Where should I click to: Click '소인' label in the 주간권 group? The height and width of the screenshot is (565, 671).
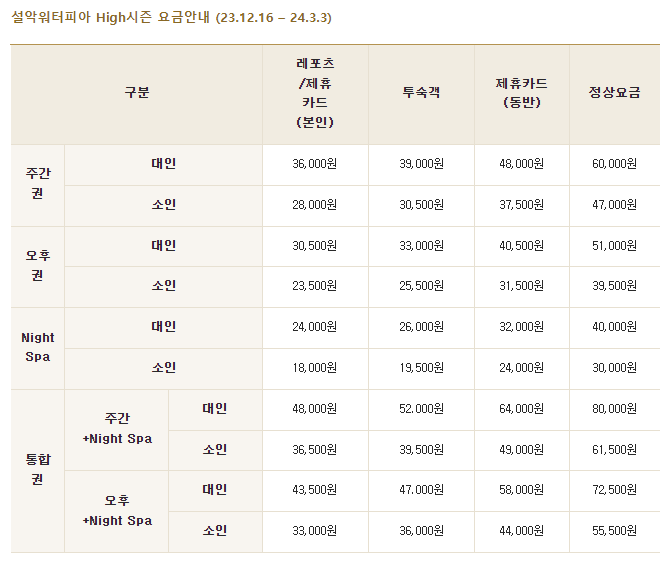(163, 204)
